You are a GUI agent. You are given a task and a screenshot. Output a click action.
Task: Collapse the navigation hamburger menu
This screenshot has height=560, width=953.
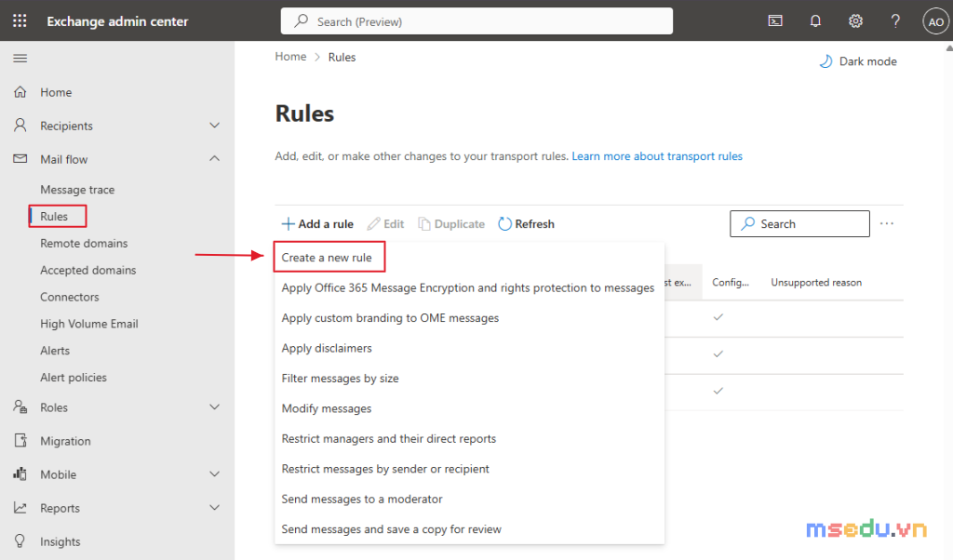pyautogui.click(x=20, y=59)
